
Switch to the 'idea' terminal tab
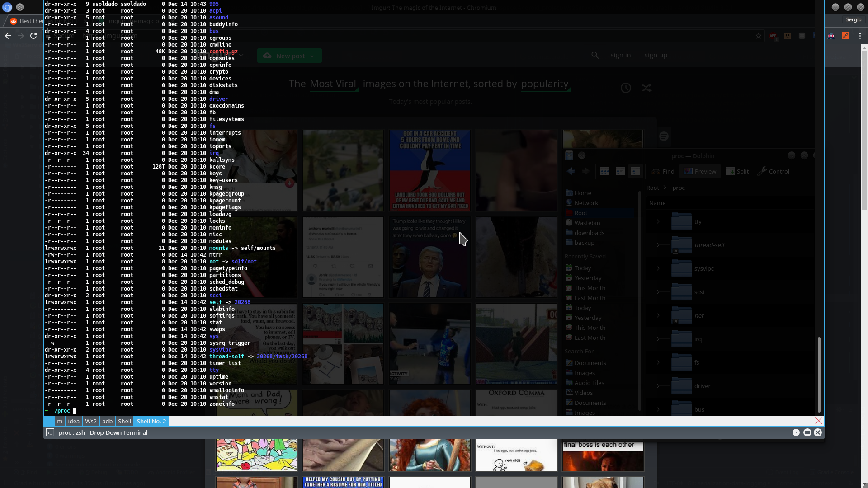pos(74,421)
